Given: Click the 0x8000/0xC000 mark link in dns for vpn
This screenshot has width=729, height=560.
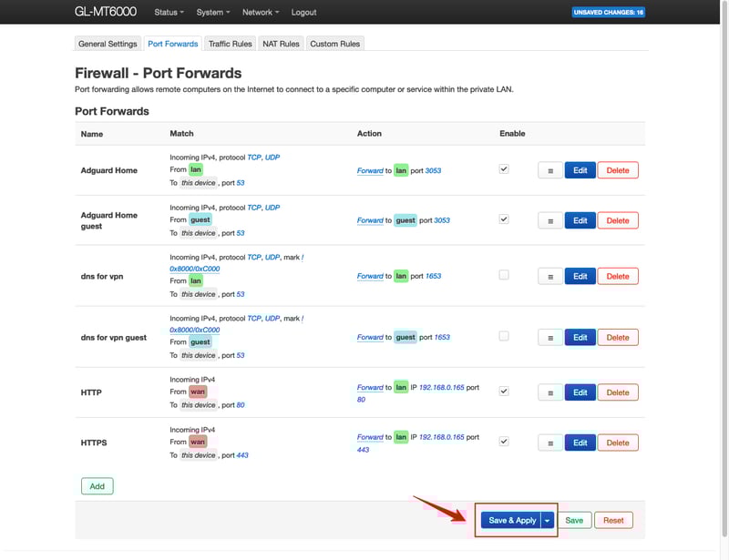Looking at the screenshot, I should [x=194, y=269].
